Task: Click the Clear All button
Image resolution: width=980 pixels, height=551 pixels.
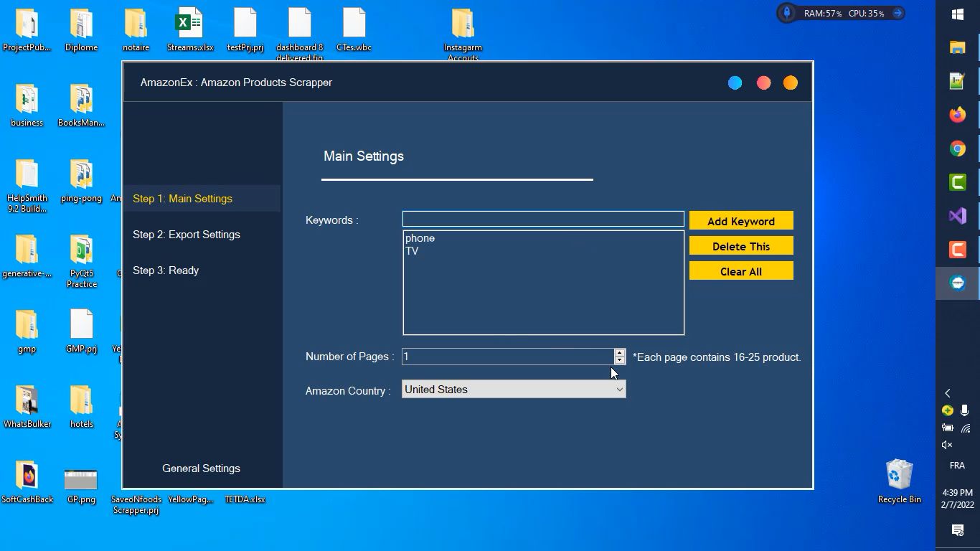Action: [740, 271]
